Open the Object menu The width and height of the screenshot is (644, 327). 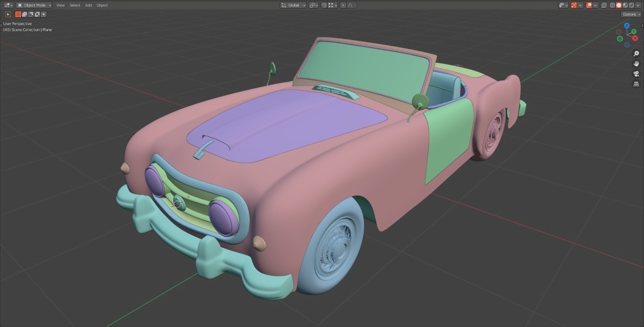tap(102, 5)
